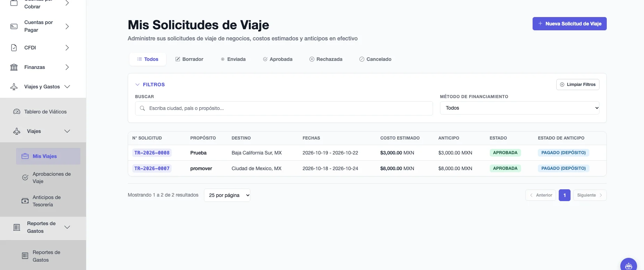Click page number 1 button
The image size is (644, 270).
click(565, 195)
